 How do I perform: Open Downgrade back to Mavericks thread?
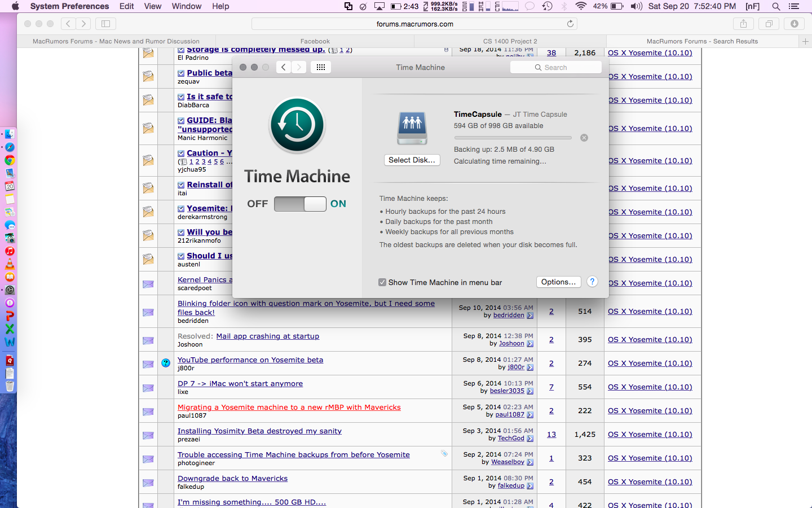point(232,478)
